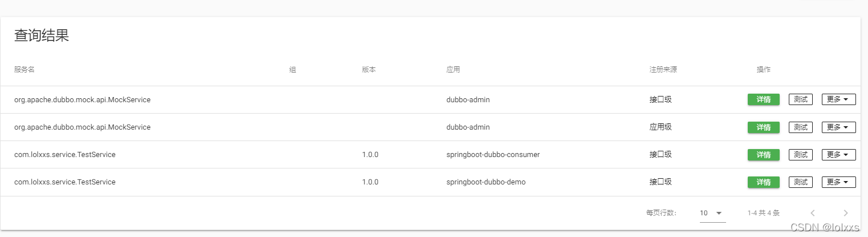This screenshot has height=237, width=868.
Task: Click the 查询结果 heading
Action: [x=42, y=36]
